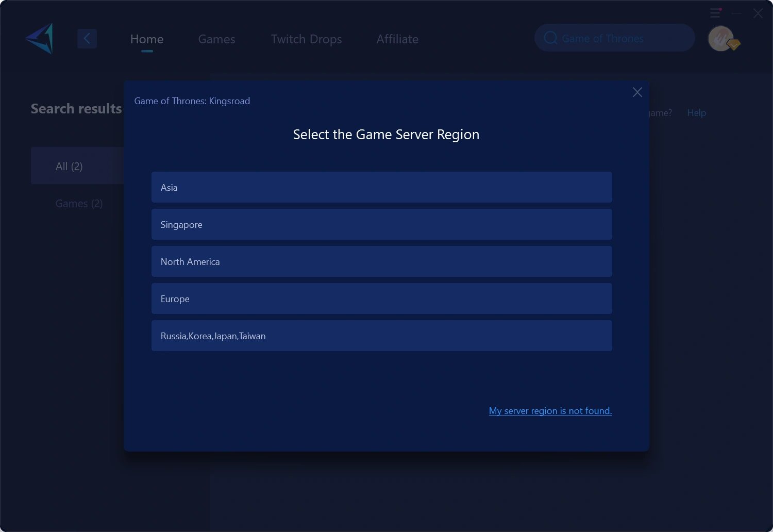
Task: Select the Games (2) results filter
Action: [x=79, y=204]
